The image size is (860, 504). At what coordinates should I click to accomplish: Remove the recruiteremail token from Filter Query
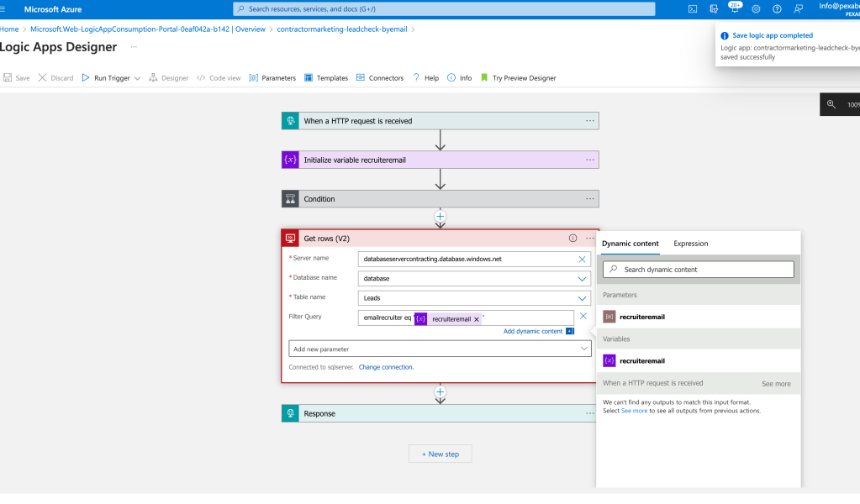(476, 319)
